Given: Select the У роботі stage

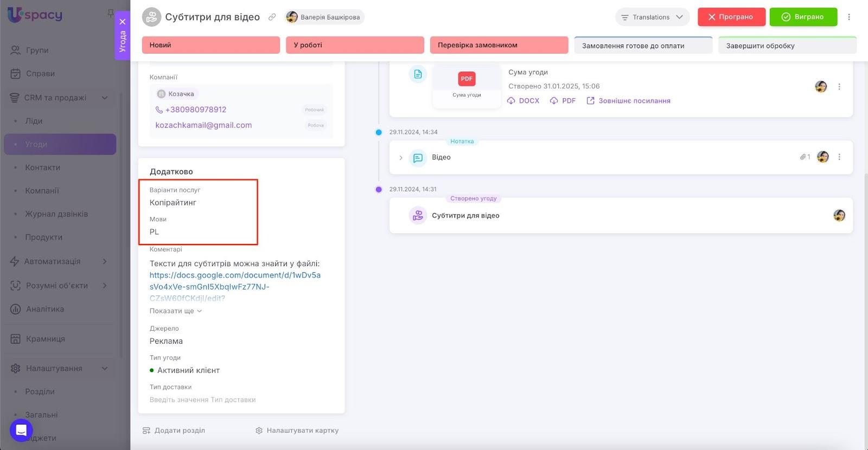Looking at the screenshot, I should pos(355,45).
